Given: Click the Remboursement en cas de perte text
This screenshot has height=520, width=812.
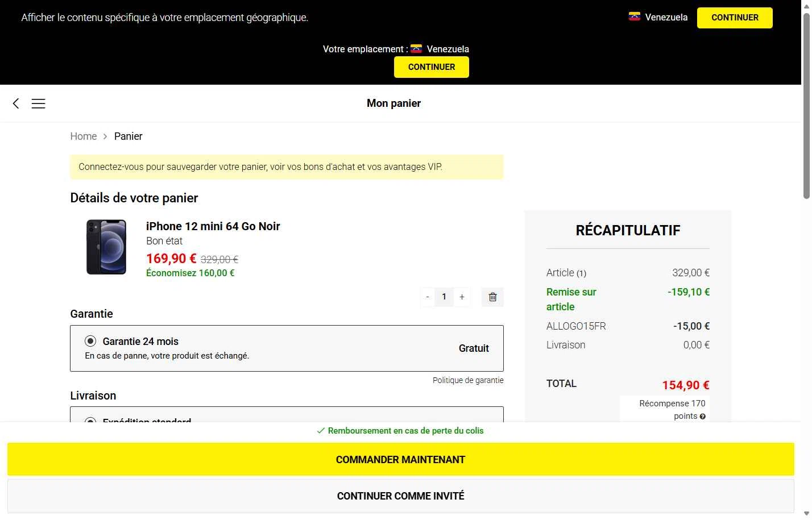Looking at the screenshot, I should pos(405,431).
